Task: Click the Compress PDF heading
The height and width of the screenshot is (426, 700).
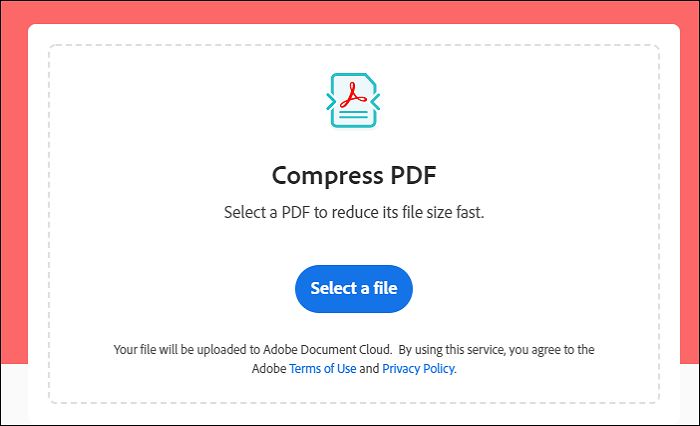Action: [x=354, y=175]
